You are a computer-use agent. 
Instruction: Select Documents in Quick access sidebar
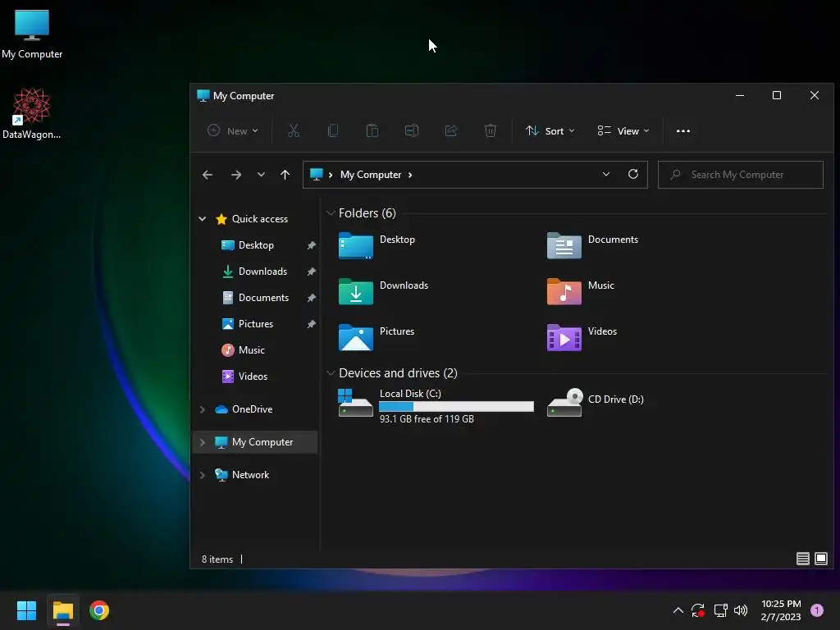(x=263, y=297)
